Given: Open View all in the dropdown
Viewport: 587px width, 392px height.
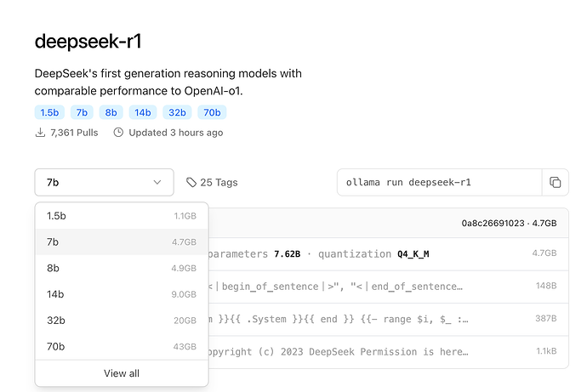Looking at the screenshot, I should (122, 373).
